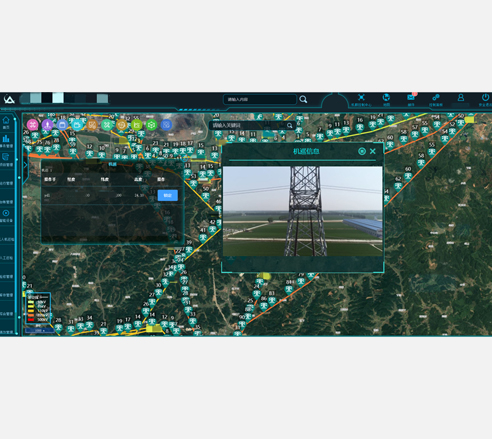Toggle the target circle in 机巡信息 panel

(x=362, y=151)
